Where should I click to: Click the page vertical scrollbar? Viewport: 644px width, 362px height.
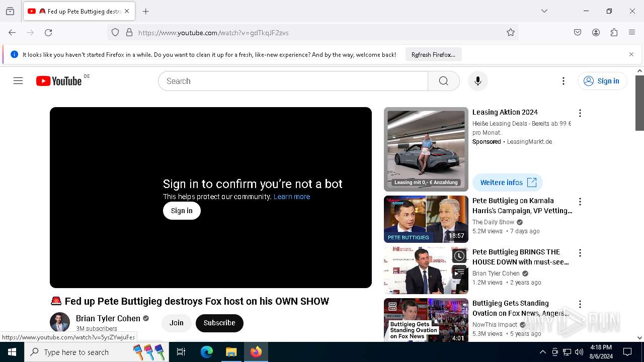[639, 103]
